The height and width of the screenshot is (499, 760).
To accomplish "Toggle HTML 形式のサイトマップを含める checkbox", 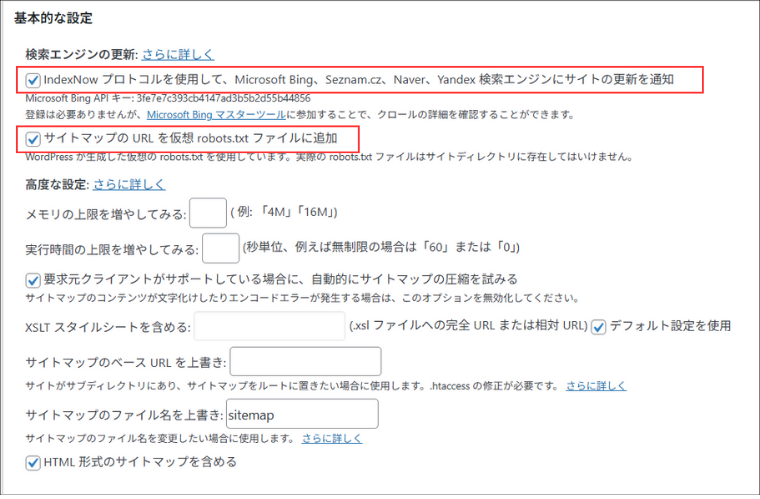I will [33, 463].
